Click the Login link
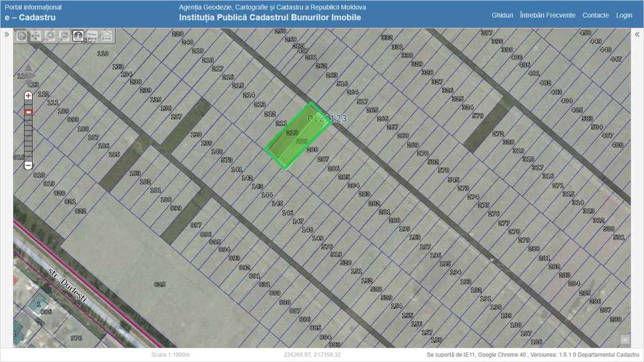Screen dimensions: 644x362 624,15
